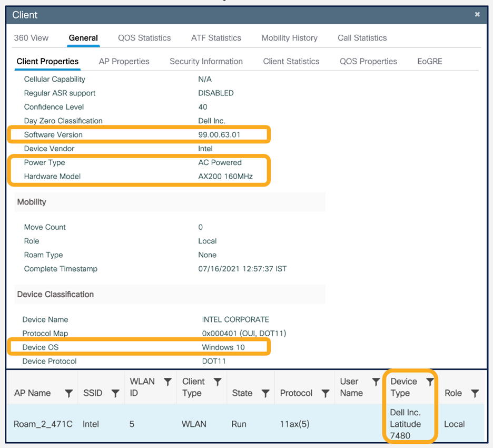Image resolution: width=493 pixels, height=448 pixels.
Task: Open the EoGRE tab
Action: (x=429, y=61)
